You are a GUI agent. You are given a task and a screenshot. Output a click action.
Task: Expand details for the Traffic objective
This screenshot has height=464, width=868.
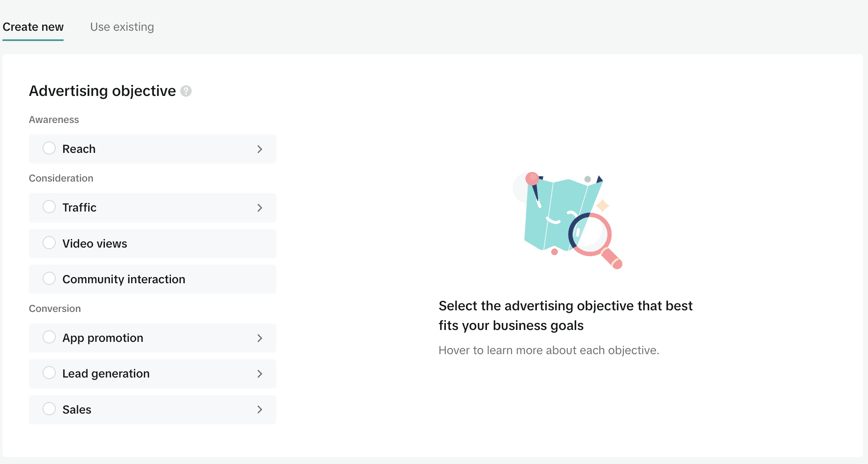(260, 207)
